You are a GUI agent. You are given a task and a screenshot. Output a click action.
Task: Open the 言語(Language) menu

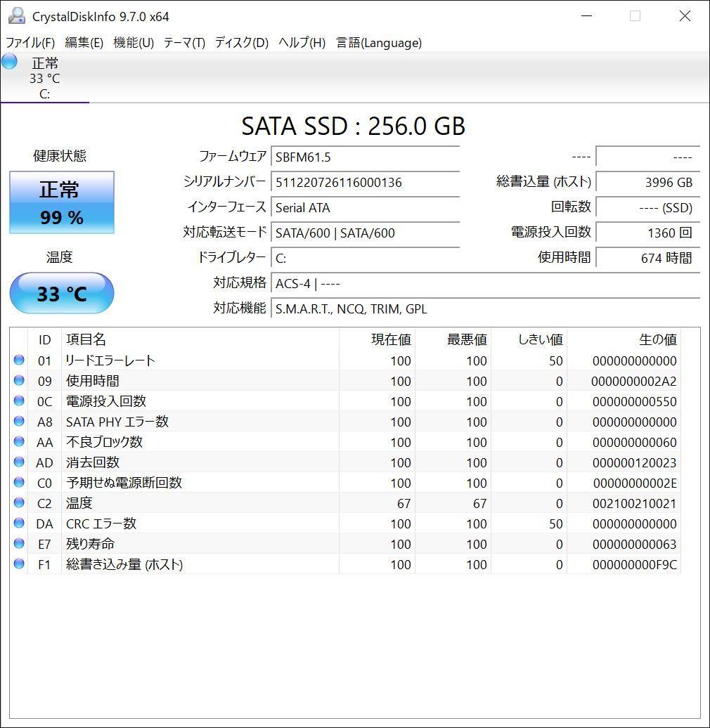click(x=379, y=43)
